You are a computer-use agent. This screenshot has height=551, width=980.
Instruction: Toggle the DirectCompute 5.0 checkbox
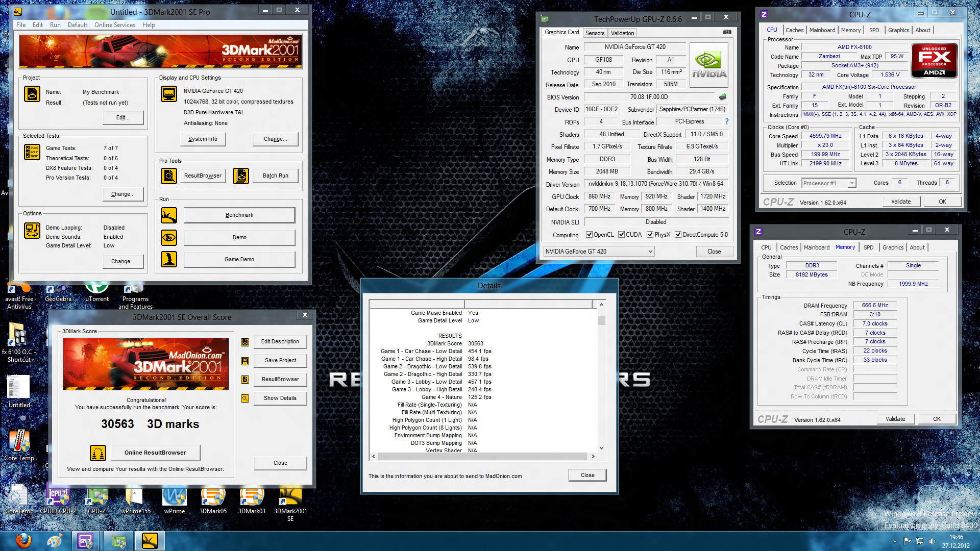(x=678, y=235)
